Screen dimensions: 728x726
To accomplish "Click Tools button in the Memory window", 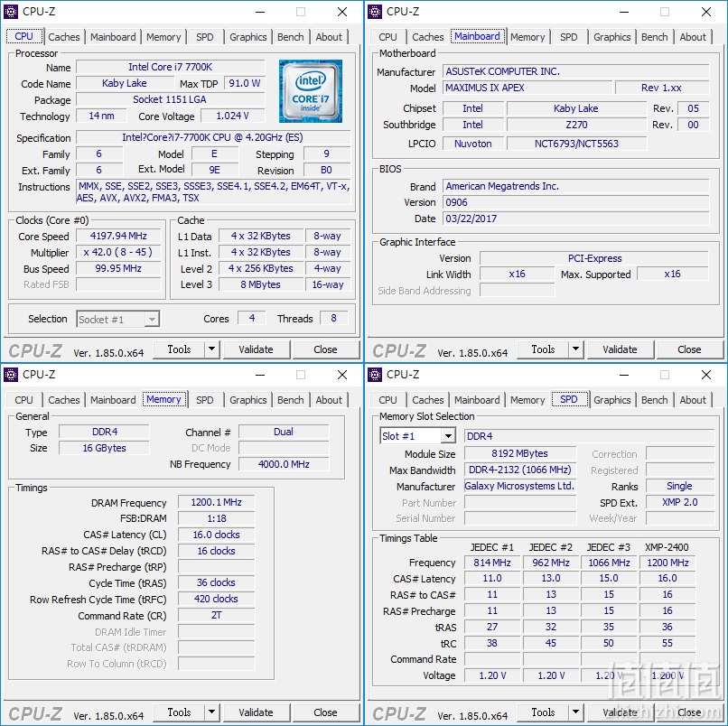I will tap(179, 712).
